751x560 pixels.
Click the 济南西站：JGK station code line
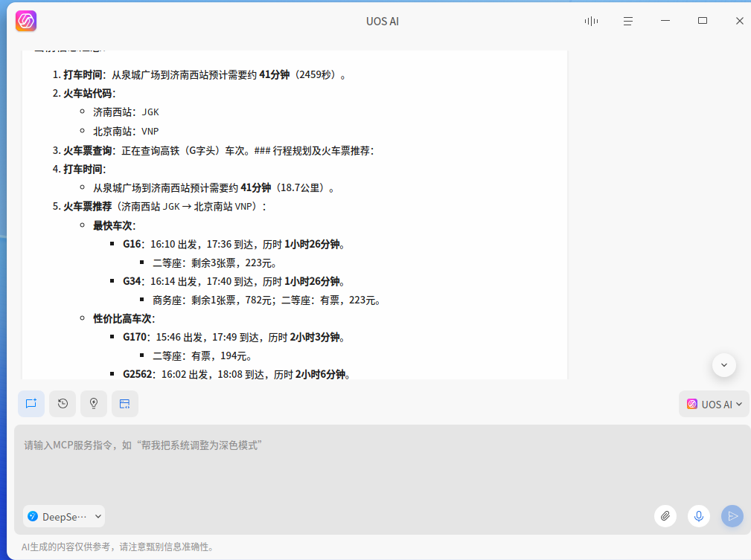[x=126, y=112]
